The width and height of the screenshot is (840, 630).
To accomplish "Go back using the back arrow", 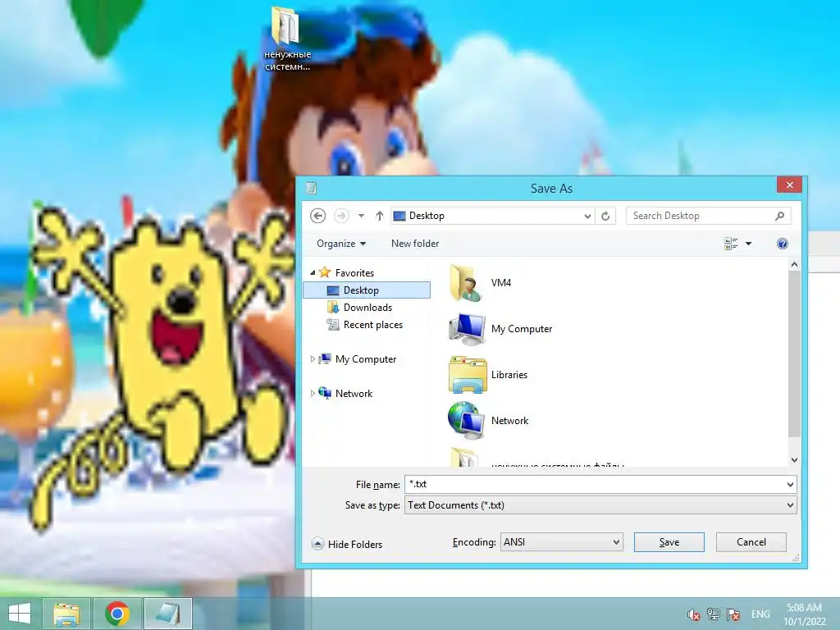I will click(317, 216).
